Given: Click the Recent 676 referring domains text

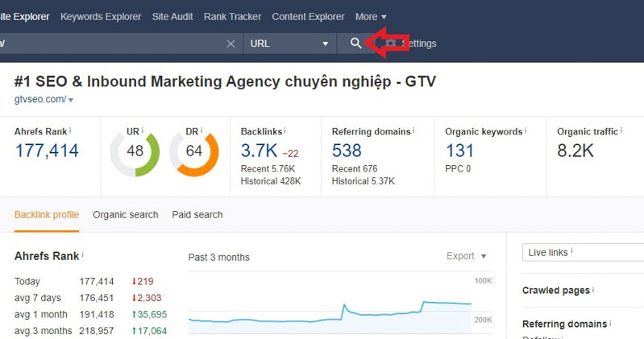Looking at the screenshot, I should [x=355, y=168].
